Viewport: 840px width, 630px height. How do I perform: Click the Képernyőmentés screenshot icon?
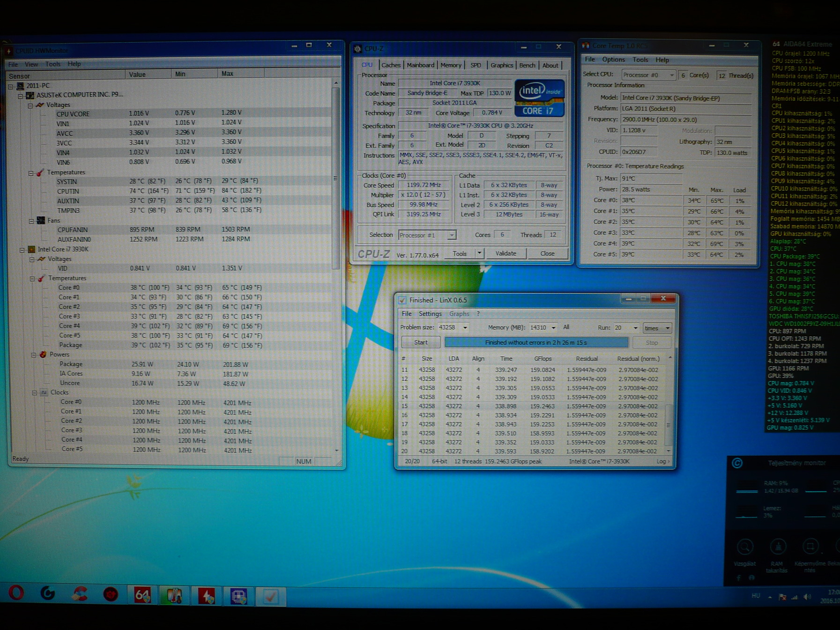(x=810, y=547)
